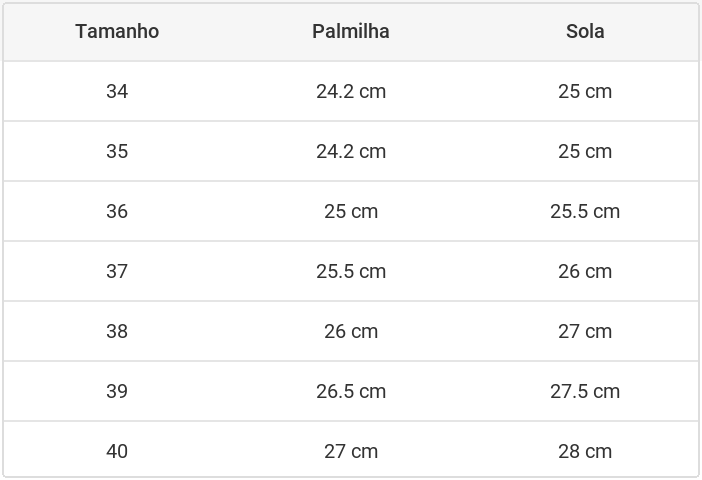This screenshot has width=702, height=480.
Task: Click the 28 cm Sola cell
Action: click(x=585, y=451)
